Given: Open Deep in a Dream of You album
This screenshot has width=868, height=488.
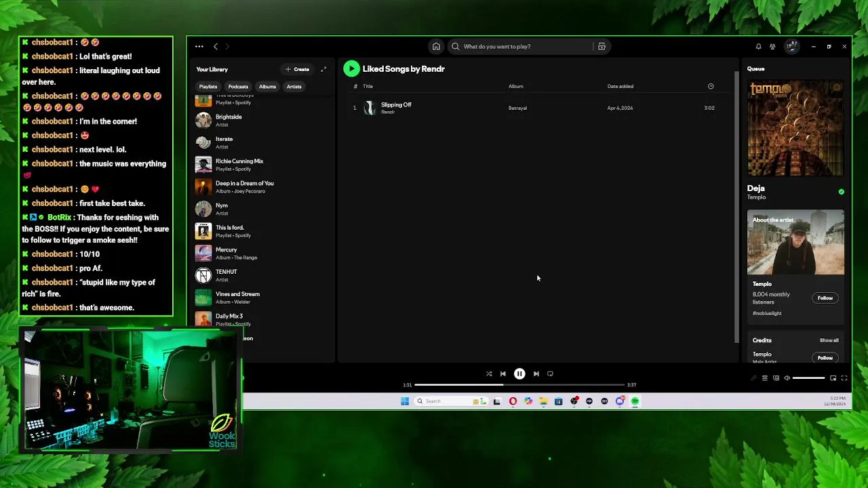Looking at the screenshot, I should coord(262,187).
